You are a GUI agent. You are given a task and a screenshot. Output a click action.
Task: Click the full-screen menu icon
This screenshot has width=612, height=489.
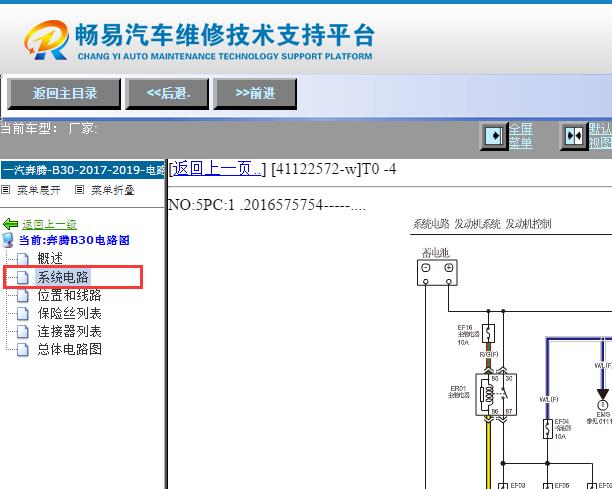tap(494, 136)
